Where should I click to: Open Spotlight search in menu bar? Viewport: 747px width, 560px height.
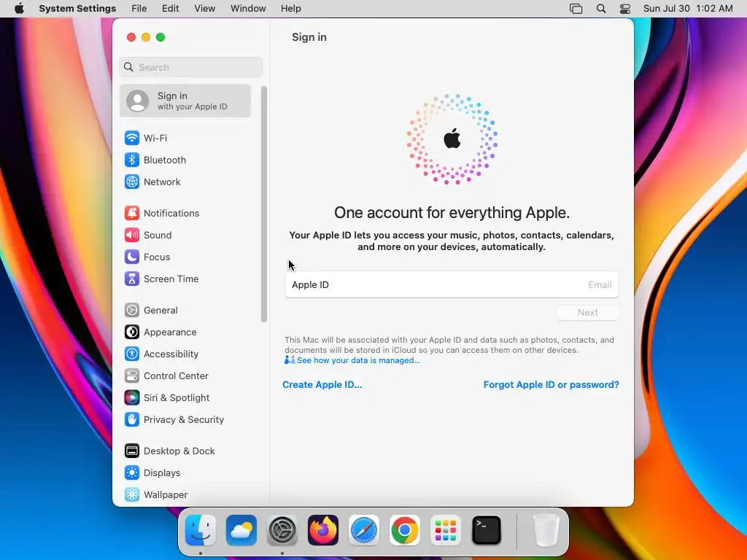601,9
